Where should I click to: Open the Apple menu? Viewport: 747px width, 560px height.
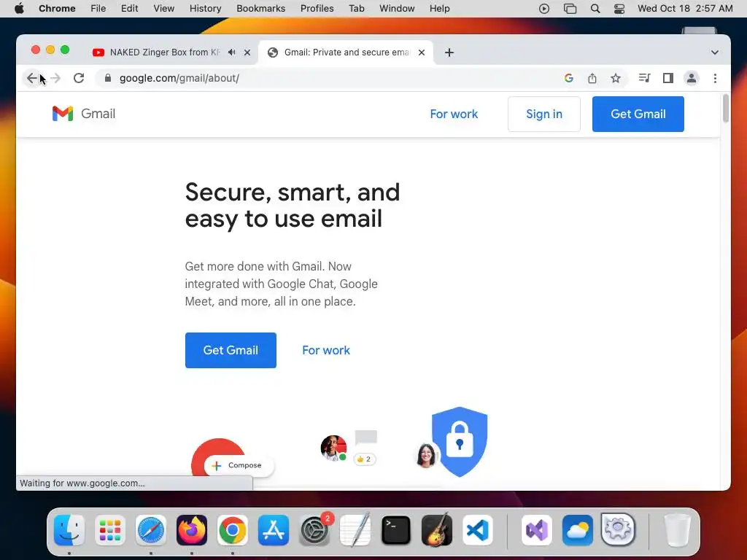[19, 9]
